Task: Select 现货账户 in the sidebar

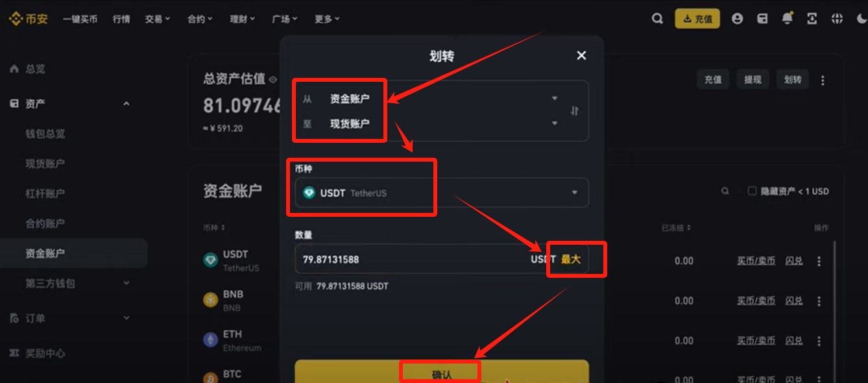Action: pyautogui.click(x=45, y=164)
